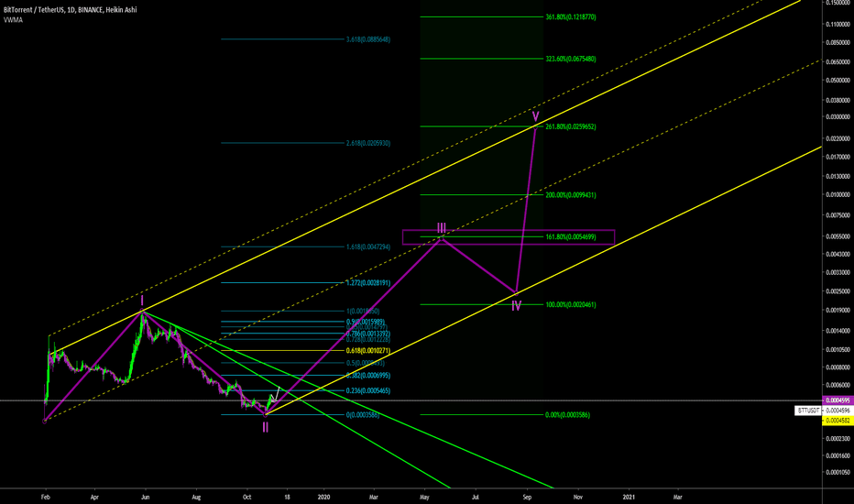This screenshot has height=504, width=854.
Task: Click the VWMA indicator label
Action: point(13,20)
